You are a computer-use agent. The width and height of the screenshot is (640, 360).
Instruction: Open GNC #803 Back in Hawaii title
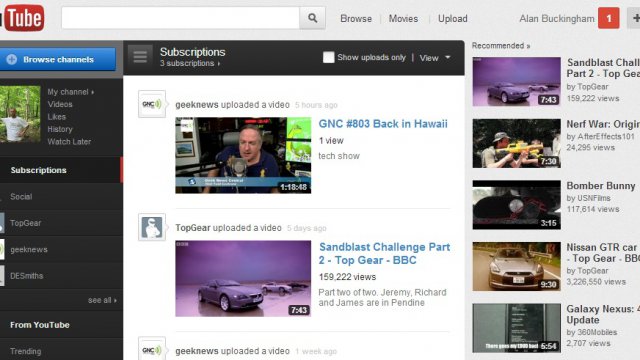383,124
